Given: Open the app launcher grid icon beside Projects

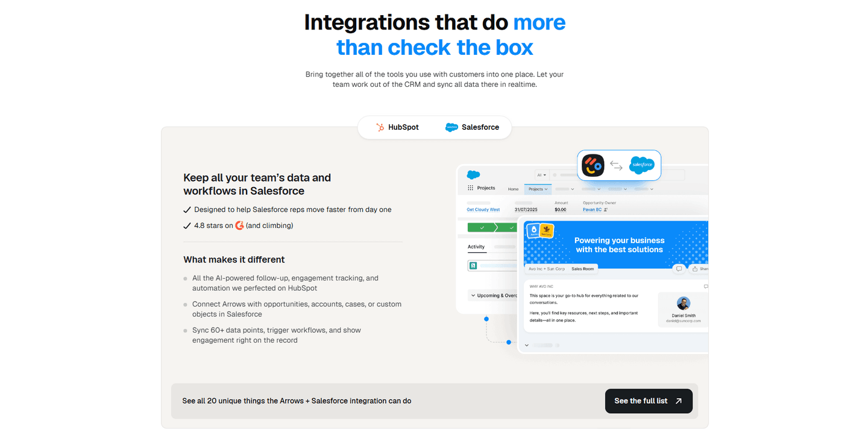Looking at the screenshot, I should (x=470, y=188).
